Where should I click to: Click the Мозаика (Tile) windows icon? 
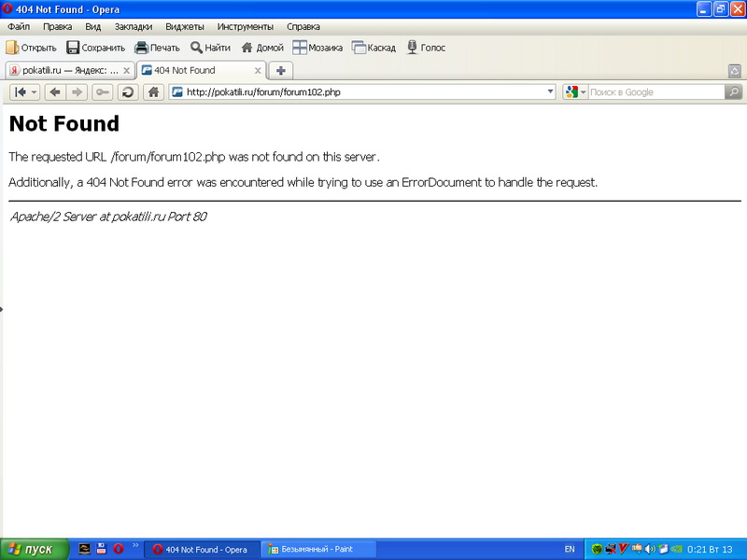coord(300,48)
